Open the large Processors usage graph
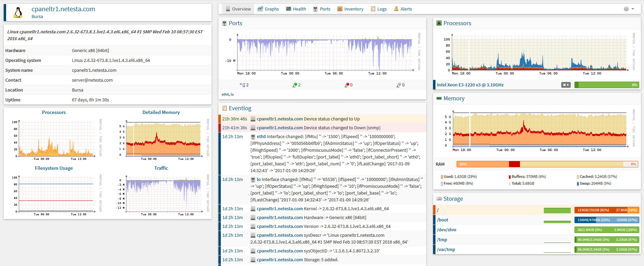The width and height of the screenshot is (644, 266). pos(537,54)
